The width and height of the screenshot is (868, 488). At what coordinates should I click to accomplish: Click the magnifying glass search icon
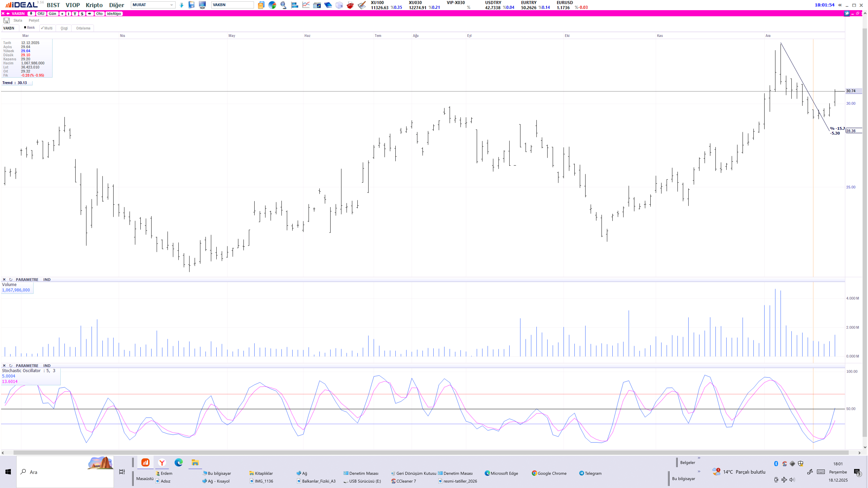coord(283,5)
